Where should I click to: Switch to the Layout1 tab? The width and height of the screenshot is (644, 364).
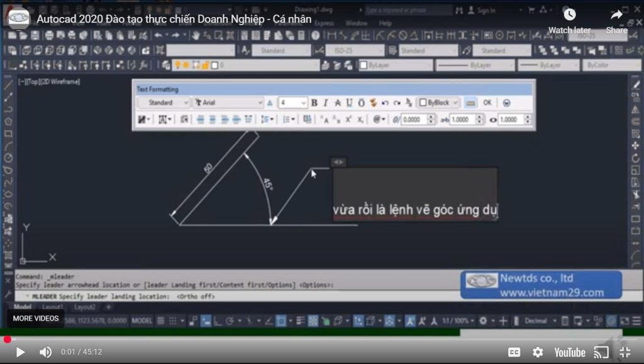point(53,307)
